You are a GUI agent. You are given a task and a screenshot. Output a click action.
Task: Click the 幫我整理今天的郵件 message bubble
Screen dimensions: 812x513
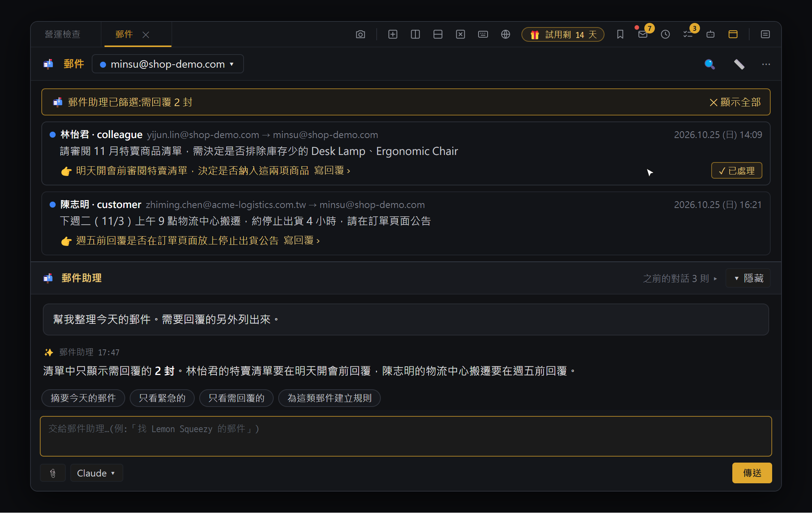click(406, 320)
